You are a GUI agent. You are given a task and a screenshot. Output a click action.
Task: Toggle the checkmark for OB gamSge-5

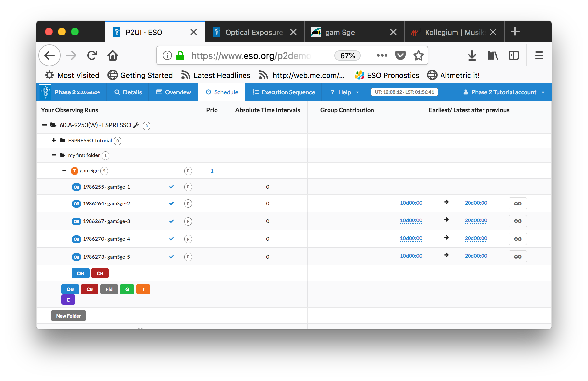[172, 257]
